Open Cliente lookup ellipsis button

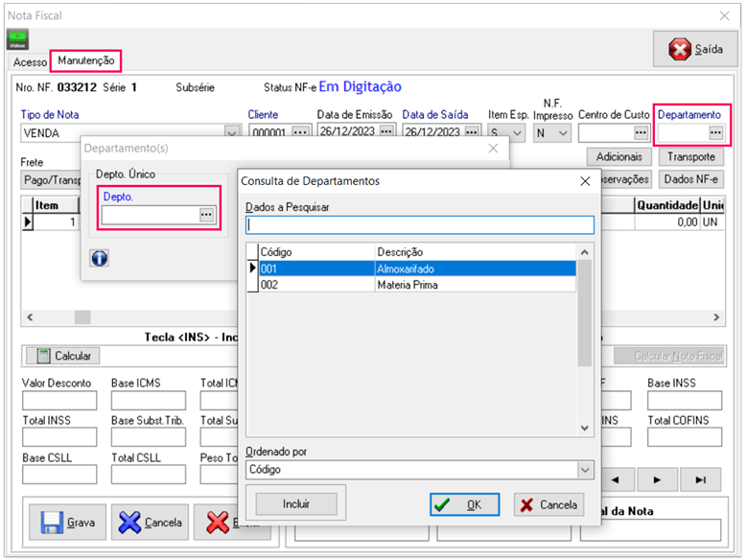click(301, 132)
